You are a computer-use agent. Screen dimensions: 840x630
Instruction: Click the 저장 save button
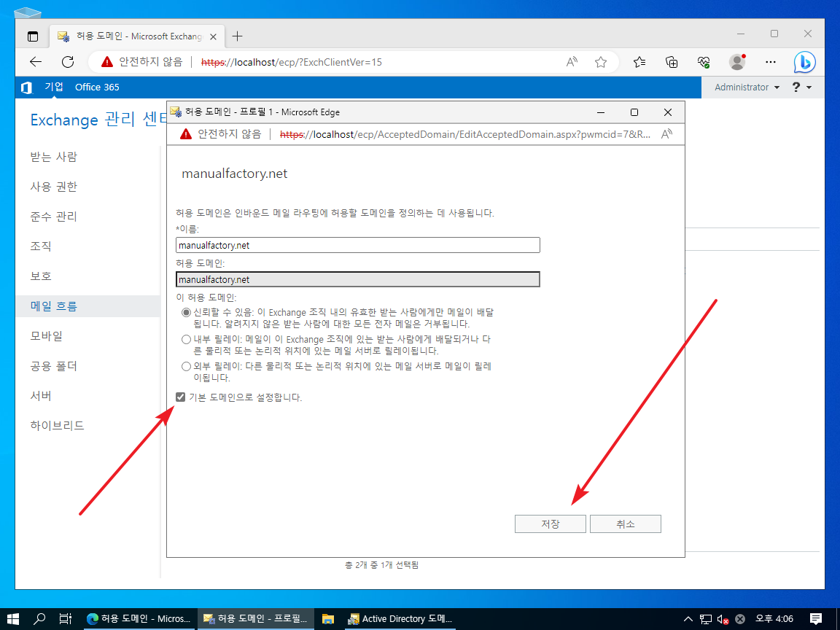tap(551, 524)
